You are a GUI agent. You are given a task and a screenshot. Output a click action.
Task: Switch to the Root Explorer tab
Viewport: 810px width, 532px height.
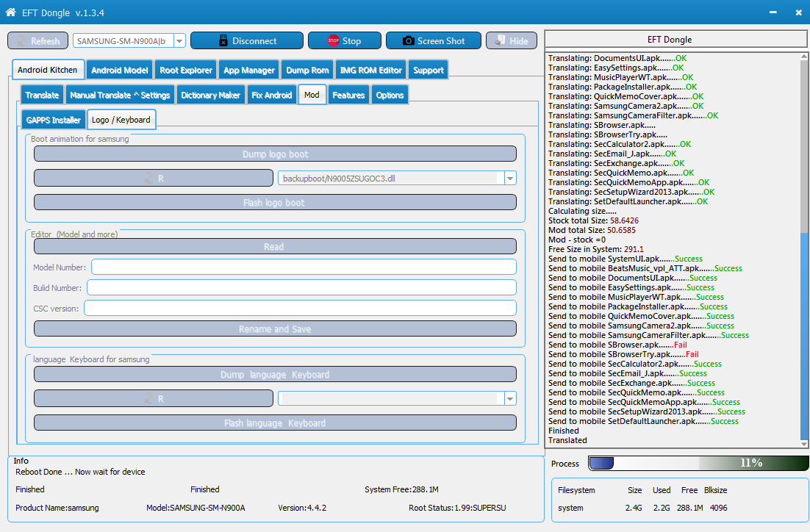(x=186, y=71)
